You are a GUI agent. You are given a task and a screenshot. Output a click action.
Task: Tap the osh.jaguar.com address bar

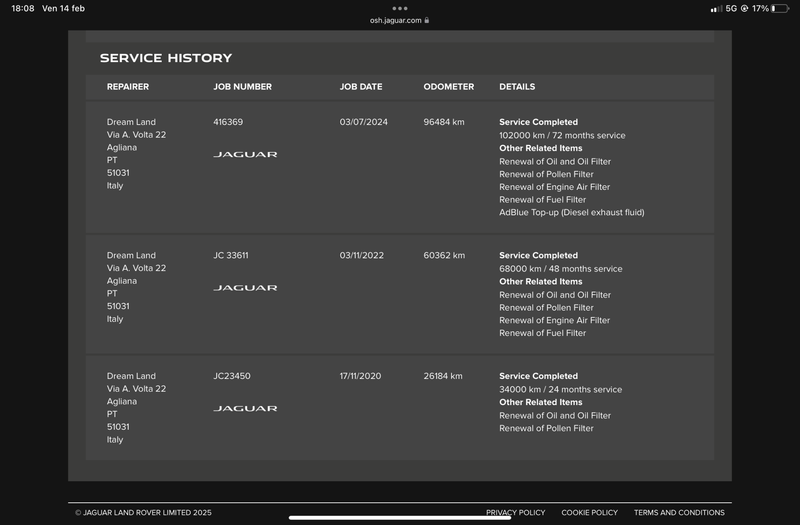pyautogui.click(x=399, y=20)
